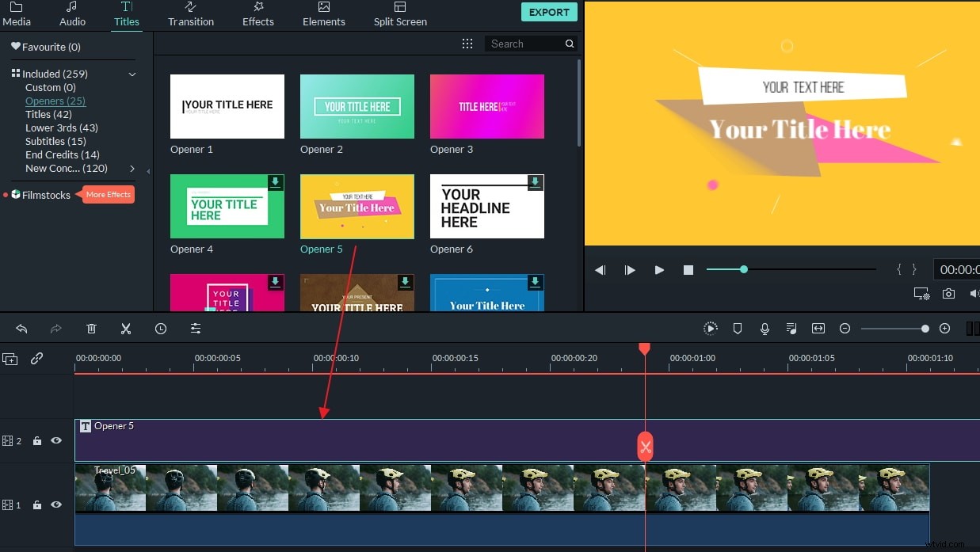Viewport: 980px width, 552px height.
Task: Take a snapshot using the camera icon
Action: pos(948,293)
